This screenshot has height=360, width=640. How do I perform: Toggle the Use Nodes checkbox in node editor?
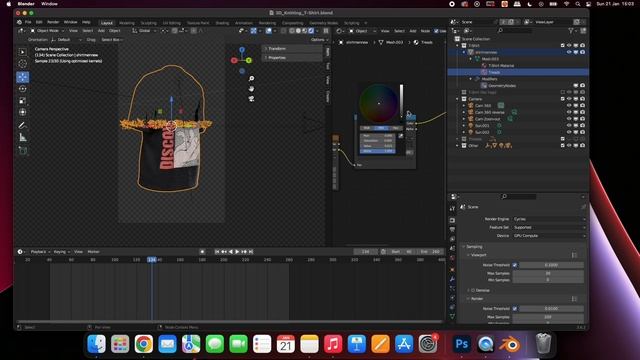tap(436, 31)
